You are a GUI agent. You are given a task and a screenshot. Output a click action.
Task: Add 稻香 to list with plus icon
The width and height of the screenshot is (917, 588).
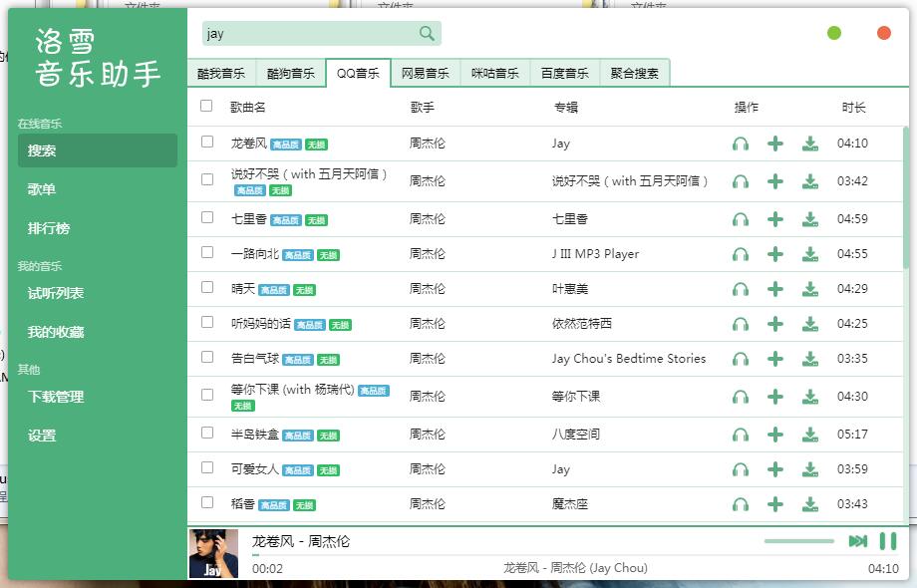[774, 504]
